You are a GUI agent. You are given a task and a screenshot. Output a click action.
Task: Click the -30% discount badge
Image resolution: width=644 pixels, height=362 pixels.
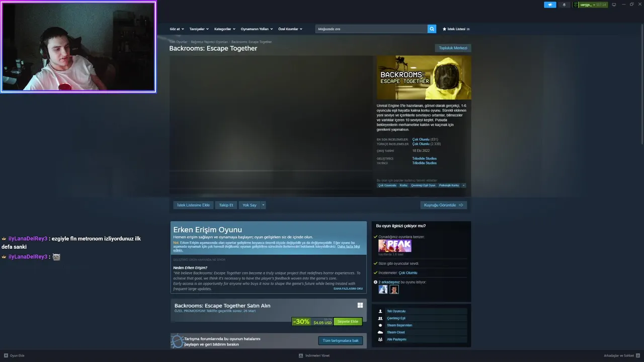301,322
